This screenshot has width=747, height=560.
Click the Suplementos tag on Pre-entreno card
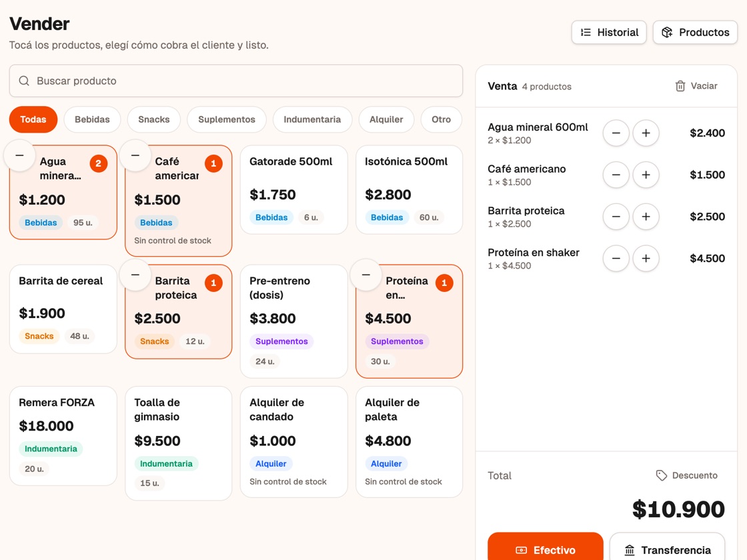[x=281, y=341]
